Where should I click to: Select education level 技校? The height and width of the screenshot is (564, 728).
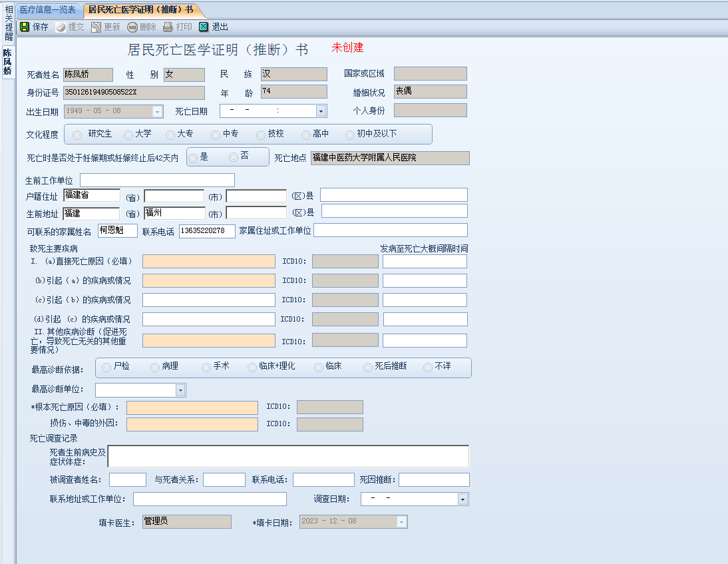pyautogui.click(x=260, y=135)
